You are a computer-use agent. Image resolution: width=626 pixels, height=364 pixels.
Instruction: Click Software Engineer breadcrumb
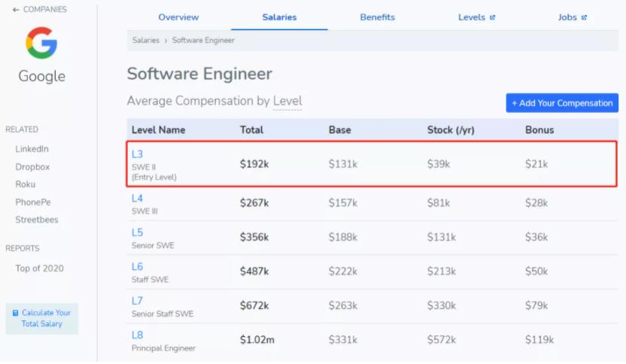[x=203, y=41]
